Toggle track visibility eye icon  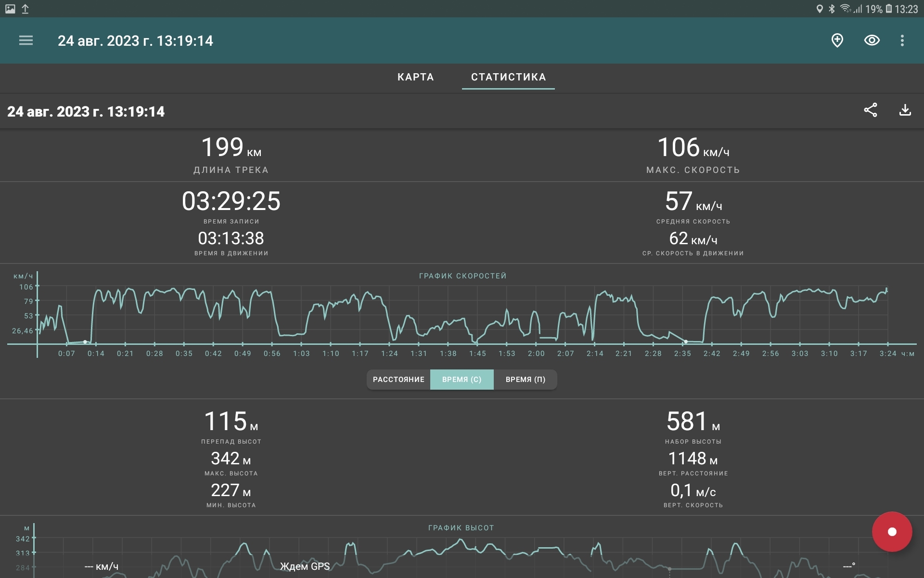(x=872, y=40)
